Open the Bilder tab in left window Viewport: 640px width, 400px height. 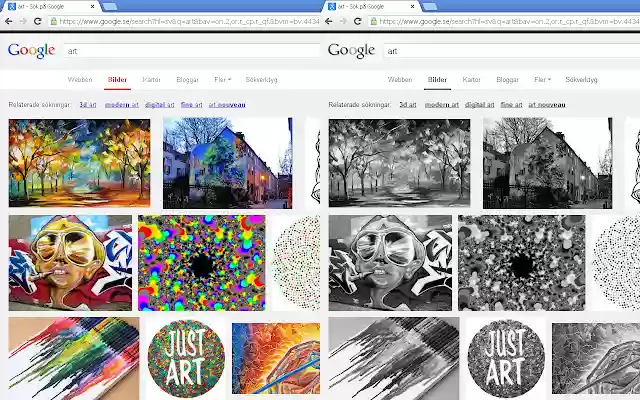point(117,80)
